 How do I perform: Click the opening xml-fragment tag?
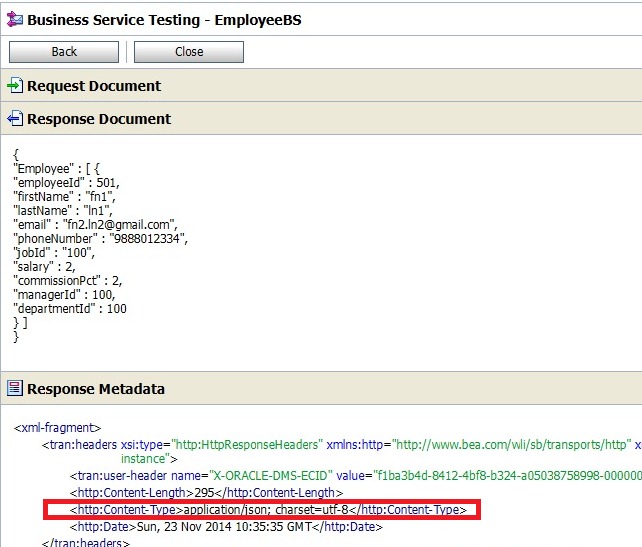(x=58, y=427)
